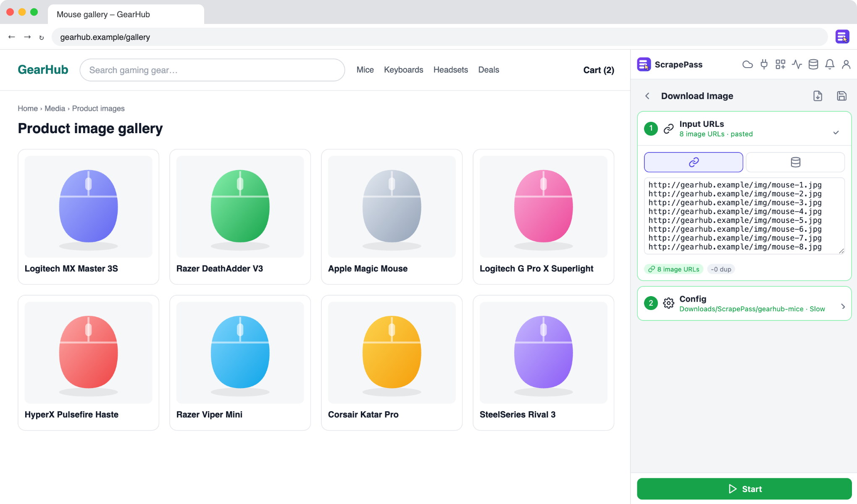Click the -0 dup badge
Screen dimensions: 857x504
coord(721,269)
